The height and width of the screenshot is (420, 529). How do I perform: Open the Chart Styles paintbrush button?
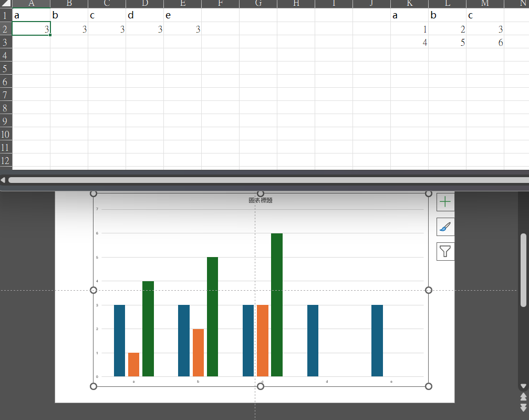click(445, 227)
